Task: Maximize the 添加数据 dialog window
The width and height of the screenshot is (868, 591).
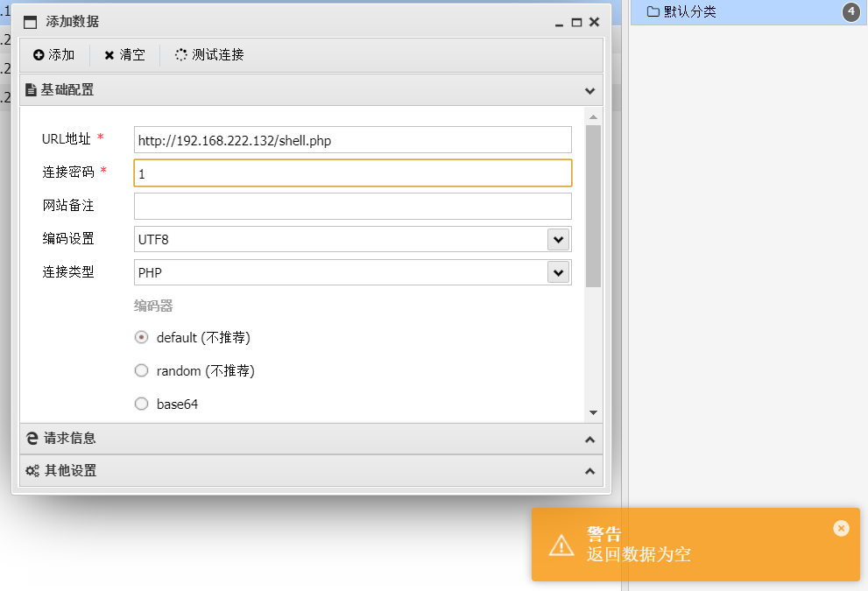Action: click(x=576, y=23)
